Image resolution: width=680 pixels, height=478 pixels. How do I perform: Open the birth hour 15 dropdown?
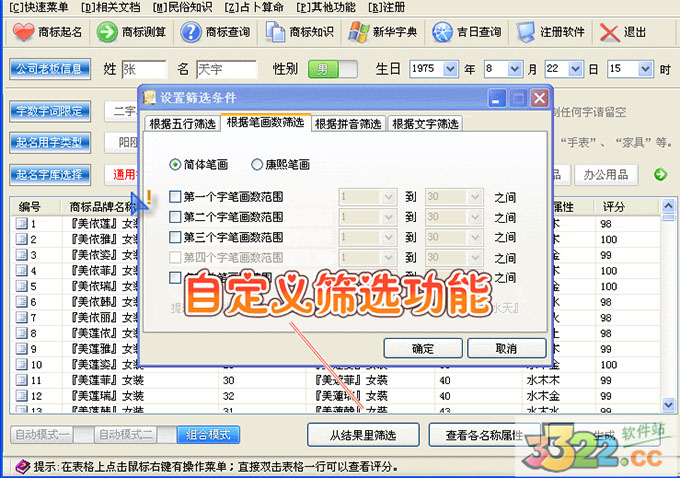[645, 69]
